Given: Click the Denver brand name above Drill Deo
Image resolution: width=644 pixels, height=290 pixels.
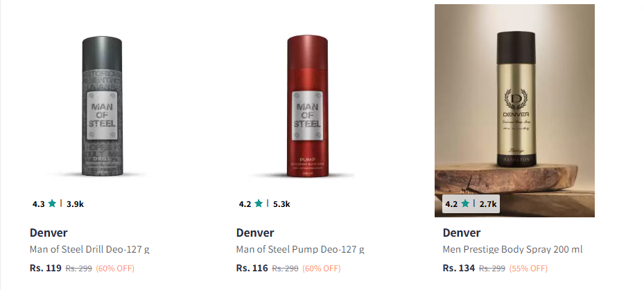Looking at the screenshot, I should [x=49, y=233].
